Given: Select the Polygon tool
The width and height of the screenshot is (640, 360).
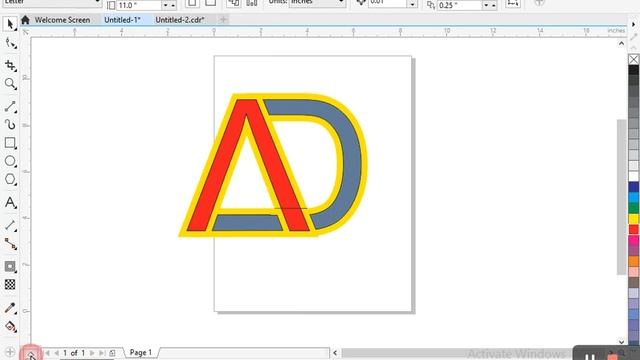Looking at the screenshot, I should pos(10,179).
